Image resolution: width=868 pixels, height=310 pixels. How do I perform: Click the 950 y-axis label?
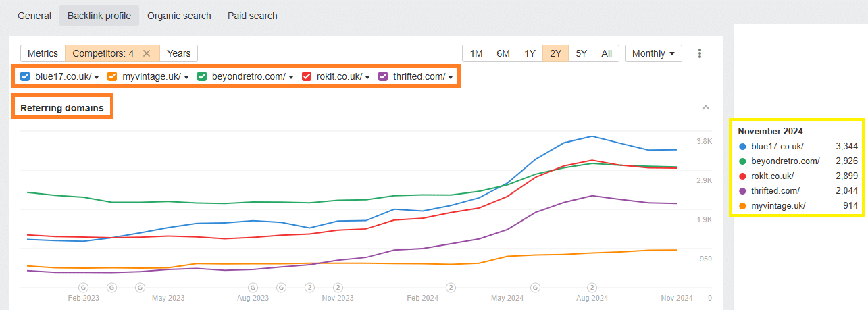click(x=705, y=259)
